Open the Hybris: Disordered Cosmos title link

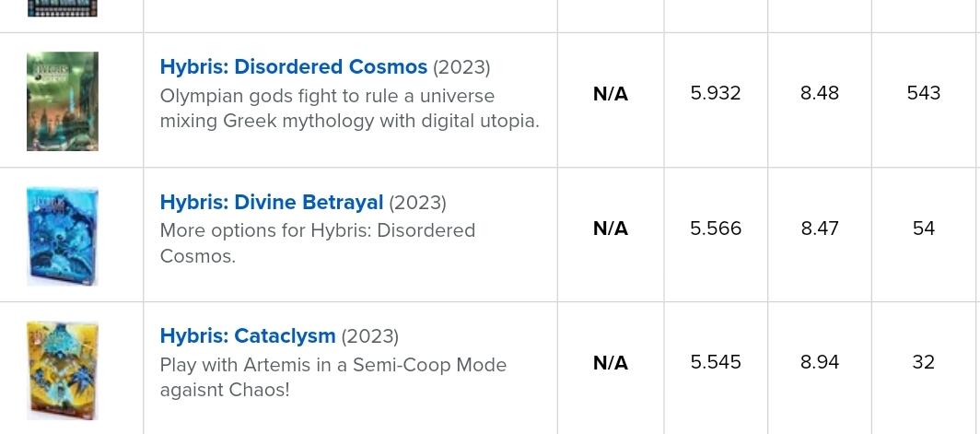coord(293,67)
